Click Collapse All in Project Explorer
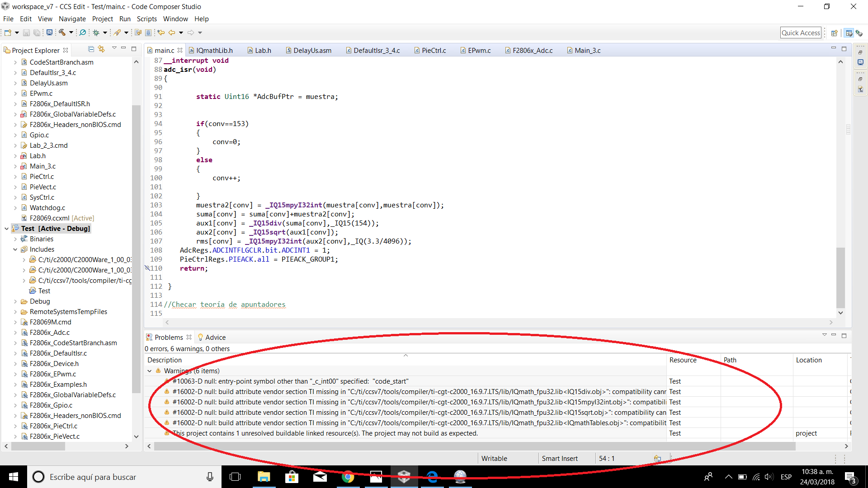 coord(91,49)
